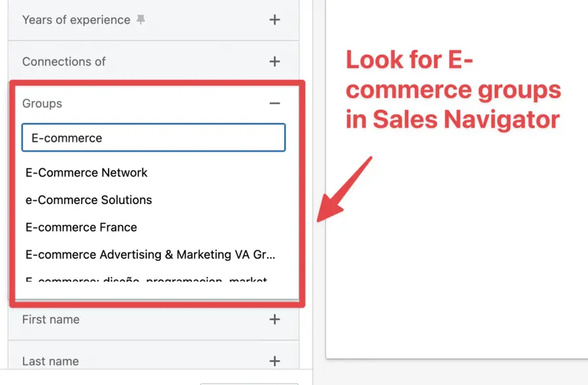Select the partially visible group starting with E-commerce: diseño
588x385 pixels.
(x=146, y=280)
